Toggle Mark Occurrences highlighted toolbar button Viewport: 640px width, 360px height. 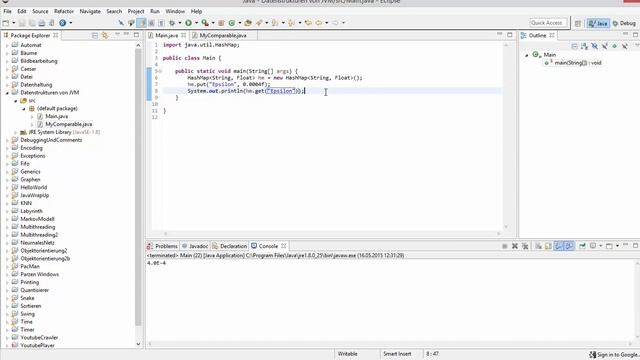coord(141,23)
